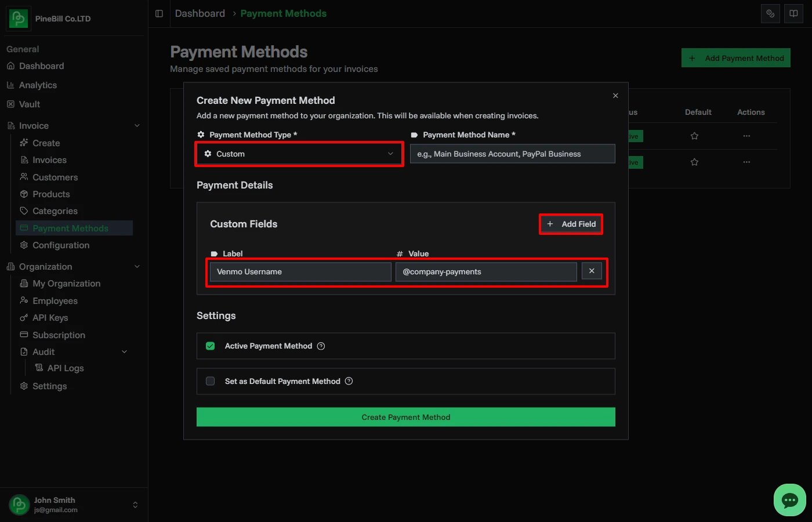Image resolution: width=812 pixels, height=522 pixels.
Task: Remove the Venmo Username custom field
Action: pyautogui.click(x=592, y=271)
